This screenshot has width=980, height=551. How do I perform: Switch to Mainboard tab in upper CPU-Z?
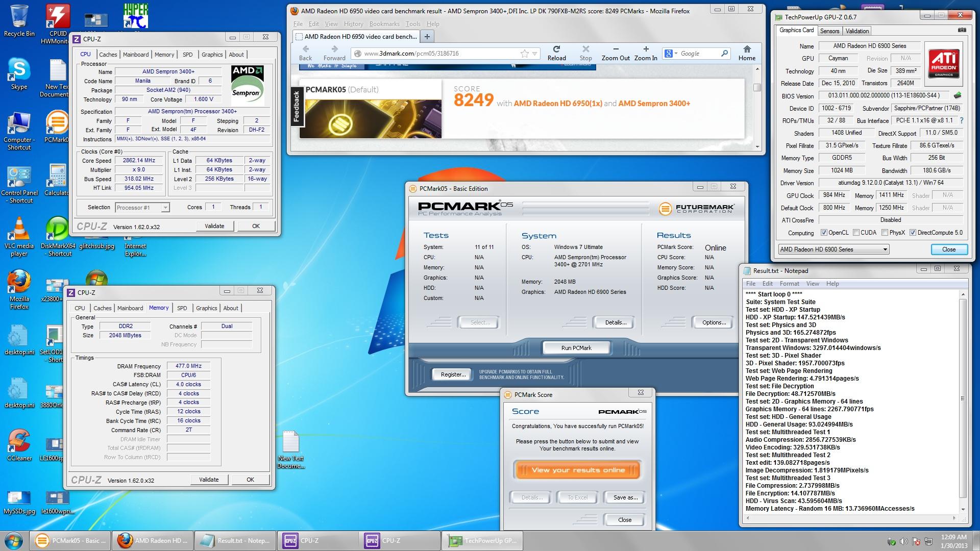(x=136, y=55)
